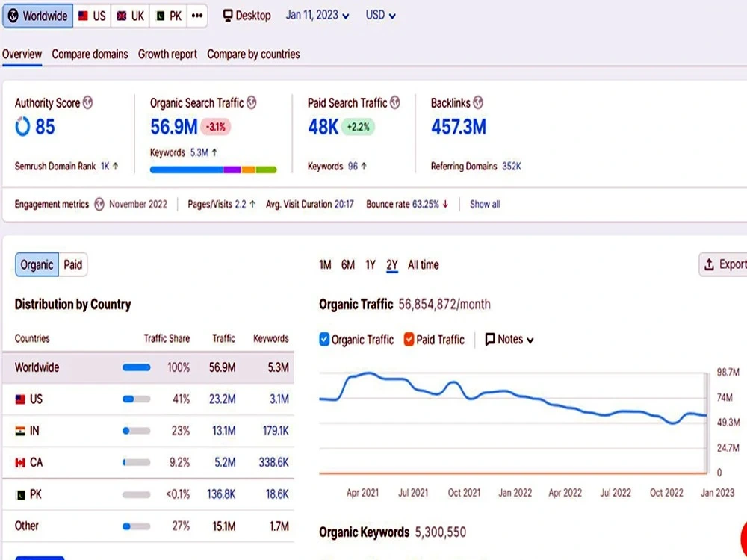Viewport: 747px width, 560px height.
Task: Click the PK flag icon in table
Action: [20, 495]
